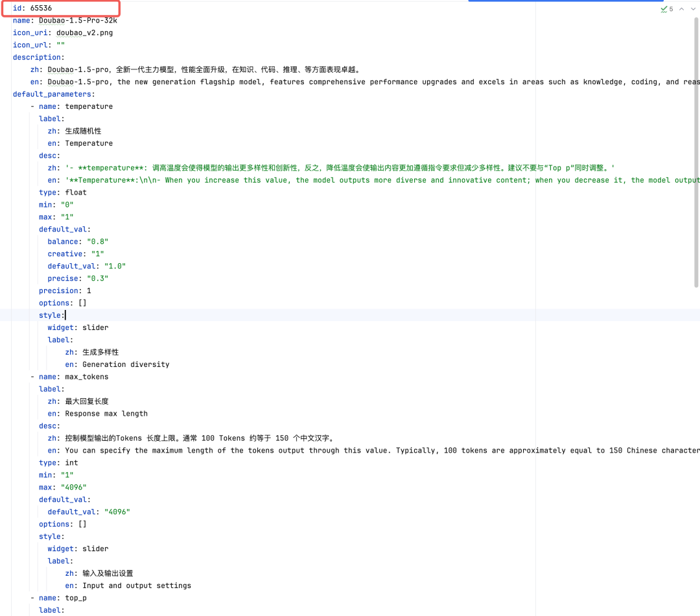Click the 'default_val: "1.0"' line

coord(87,267)
